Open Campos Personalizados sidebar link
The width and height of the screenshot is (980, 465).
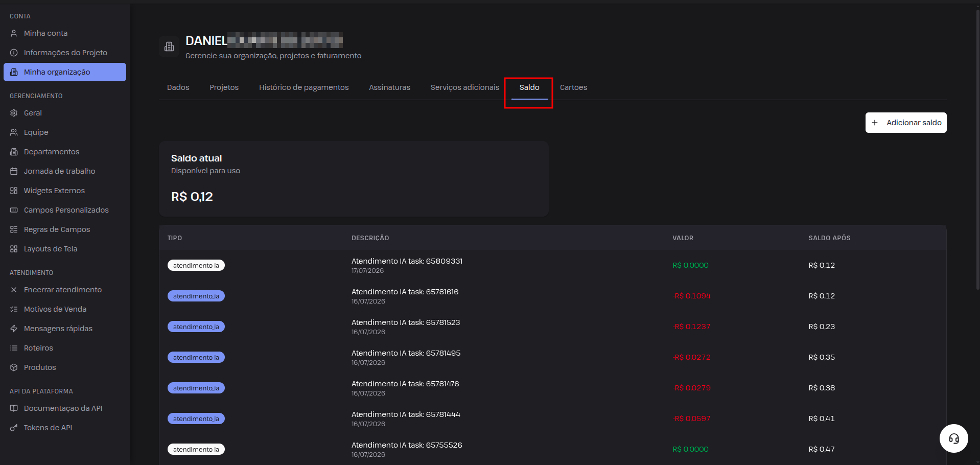[x=65, y=210]
